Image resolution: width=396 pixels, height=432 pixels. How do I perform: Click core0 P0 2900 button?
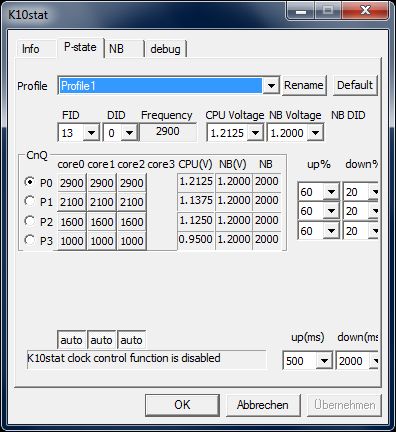[72, 183]
